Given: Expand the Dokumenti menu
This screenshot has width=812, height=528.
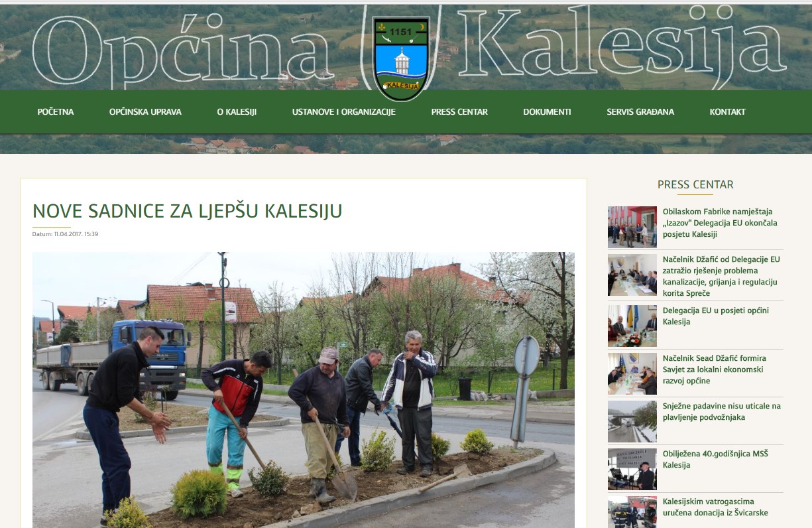Looking at the screenshot, I should (x=547, y=112).
